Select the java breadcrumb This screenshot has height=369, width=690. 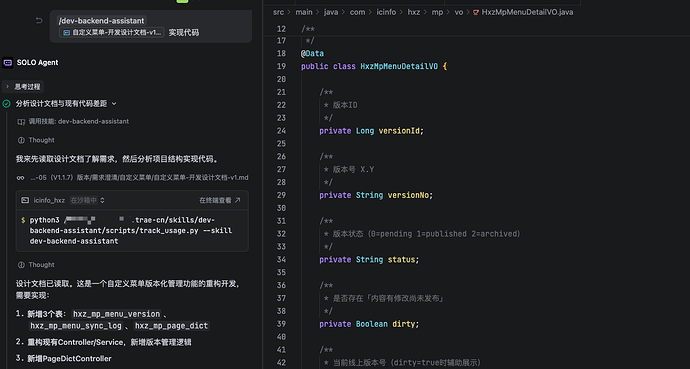pyautogui.click(x=331, y=12)
